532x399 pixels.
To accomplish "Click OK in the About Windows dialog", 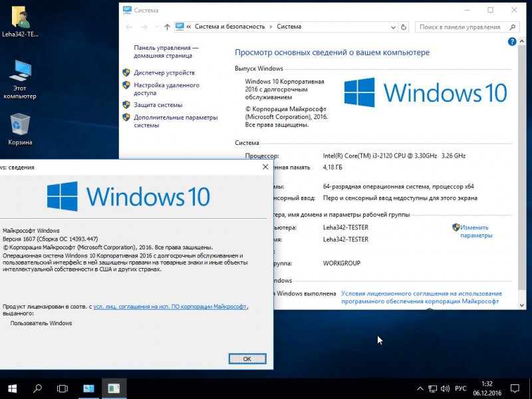I will click(x=247, y=358).
